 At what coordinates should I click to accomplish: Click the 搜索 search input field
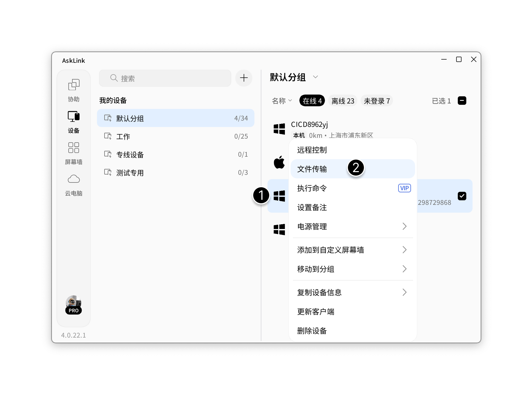(165, 78)
